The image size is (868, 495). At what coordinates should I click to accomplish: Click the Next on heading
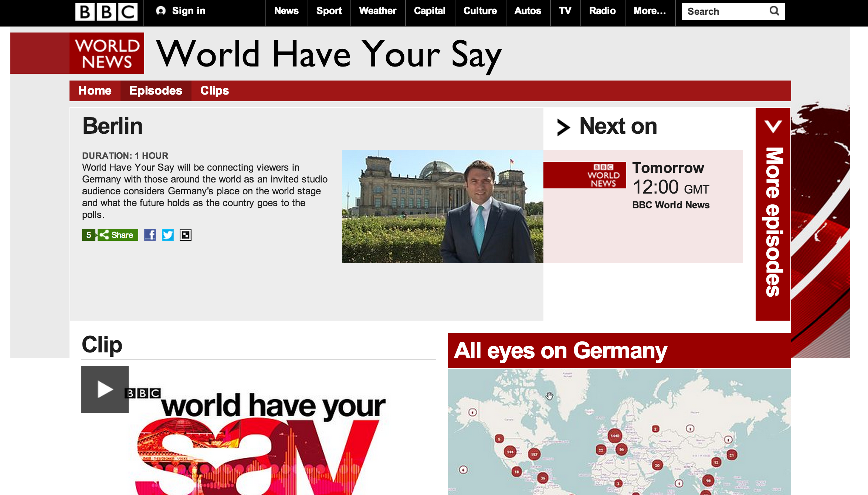pyautogui.click(x=618, y=126)
